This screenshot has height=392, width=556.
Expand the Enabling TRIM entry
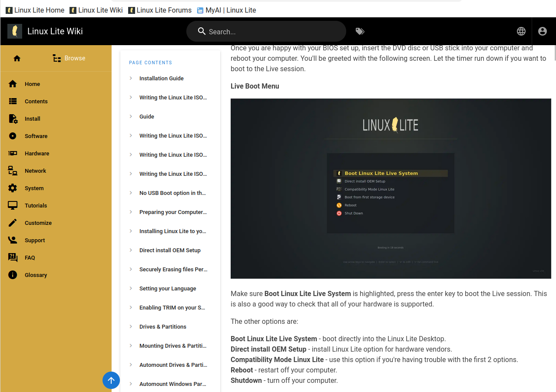click(170, 308)
